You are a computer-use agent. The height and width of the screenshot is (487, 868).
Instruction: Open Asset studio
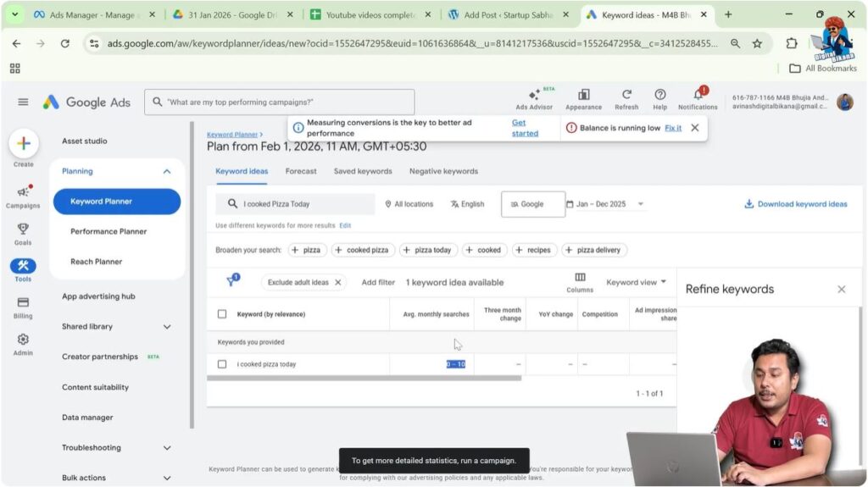(x=85, y=141)
